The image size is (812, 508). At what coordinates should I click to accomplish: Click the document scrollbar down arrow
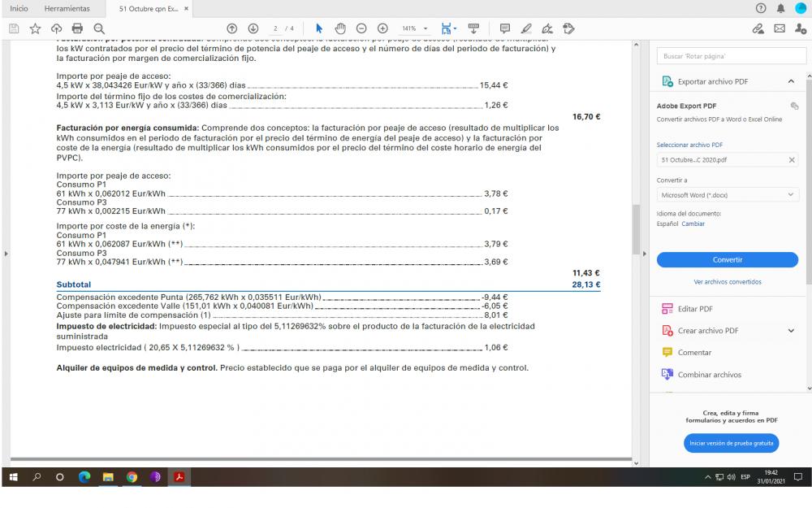(x=636, y=463)
